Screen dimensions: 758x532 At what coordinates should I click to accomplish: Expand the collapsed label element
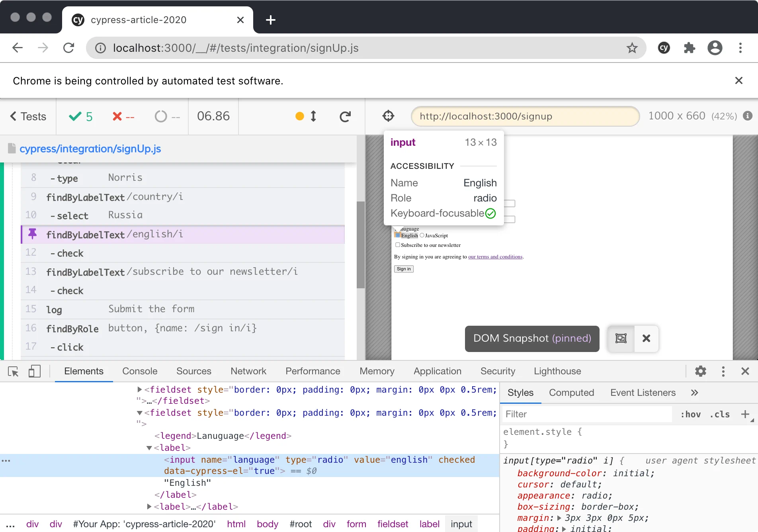[x=149, y=507]
